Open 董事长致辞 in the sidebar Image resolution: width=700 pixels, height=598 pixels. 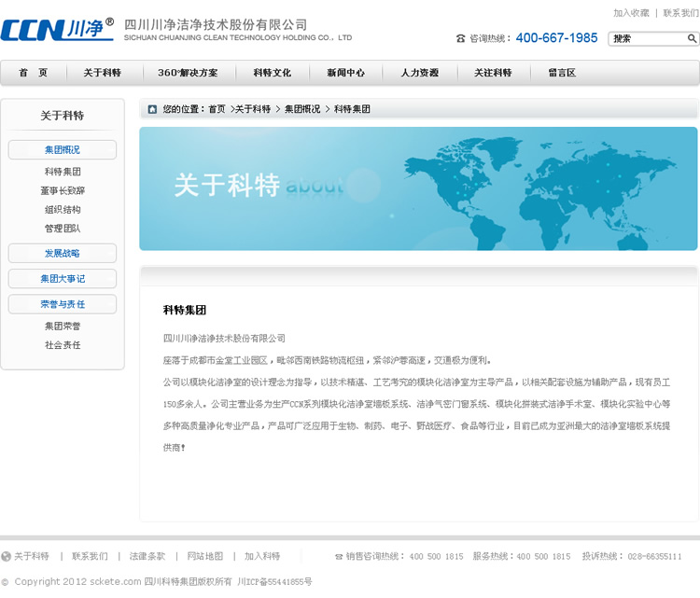tap(63, 190)
